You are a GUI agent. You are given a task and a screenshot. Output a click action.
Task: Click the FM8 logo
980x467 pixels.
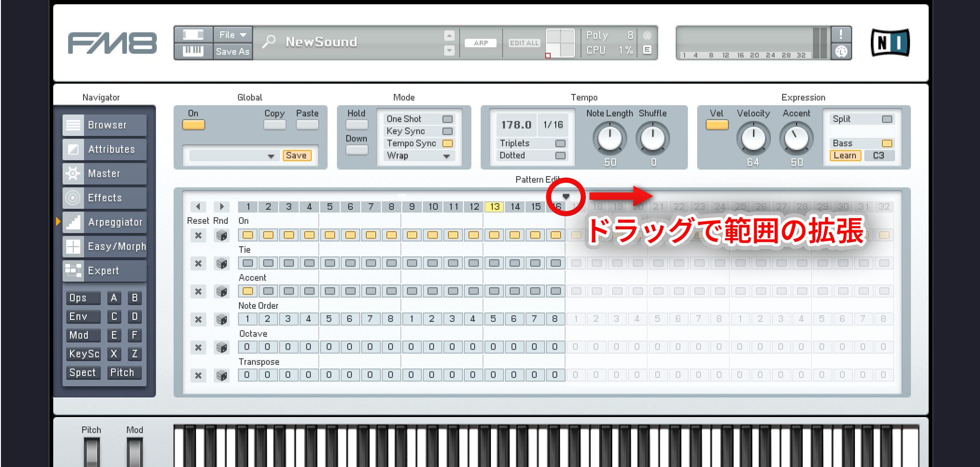coord(112,43)
